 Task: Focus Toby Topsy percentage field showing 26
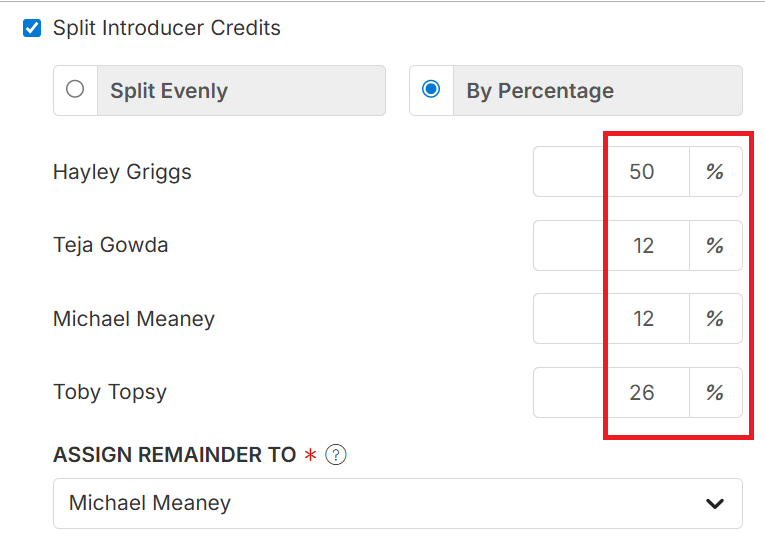click(611, 392)
